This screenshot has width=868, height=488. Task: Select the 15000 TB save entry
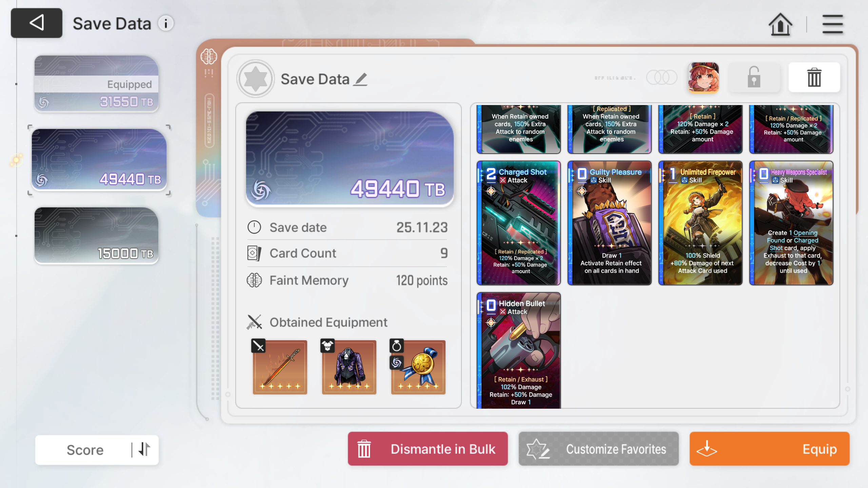[96, 235]
